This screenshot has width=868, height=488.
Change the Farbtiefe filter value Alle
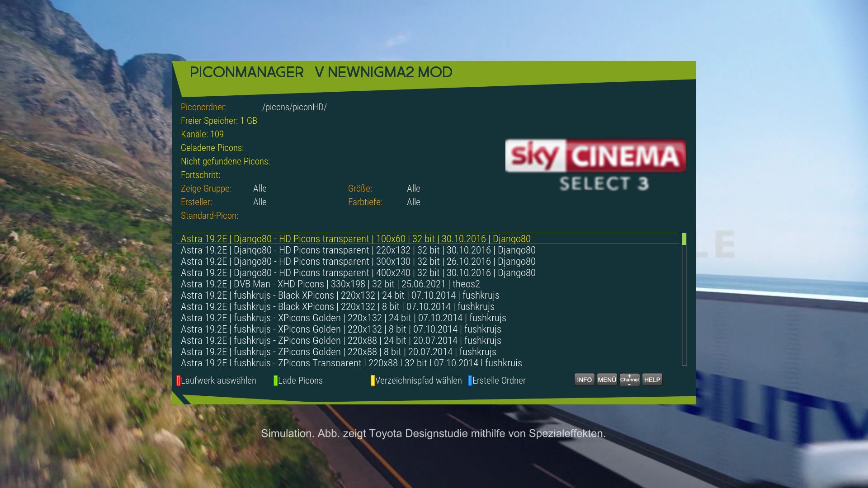413,202
